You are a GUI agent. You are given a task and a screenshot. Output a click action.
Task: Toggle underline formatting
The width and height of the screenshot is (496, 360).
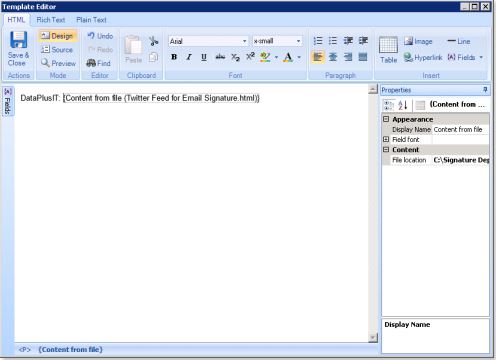tap(204, 57)
